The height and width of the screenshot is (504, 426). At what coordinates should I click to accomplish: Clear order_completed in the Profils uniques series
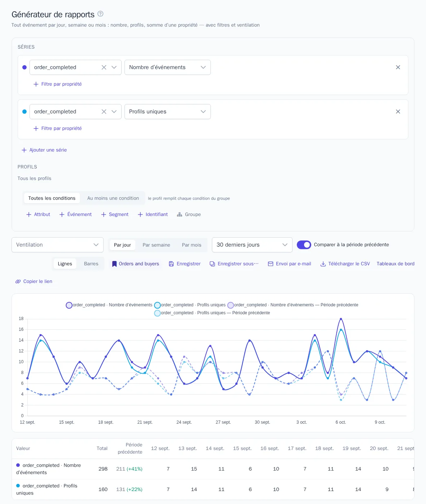pos(104,112)
